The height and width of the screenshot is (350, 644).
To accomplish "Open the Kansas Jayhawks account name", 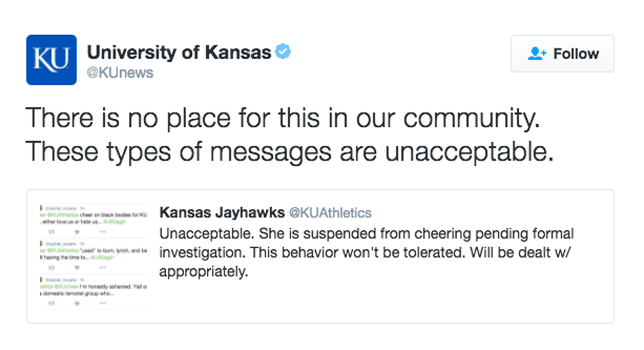I will [x=222, y=213].
